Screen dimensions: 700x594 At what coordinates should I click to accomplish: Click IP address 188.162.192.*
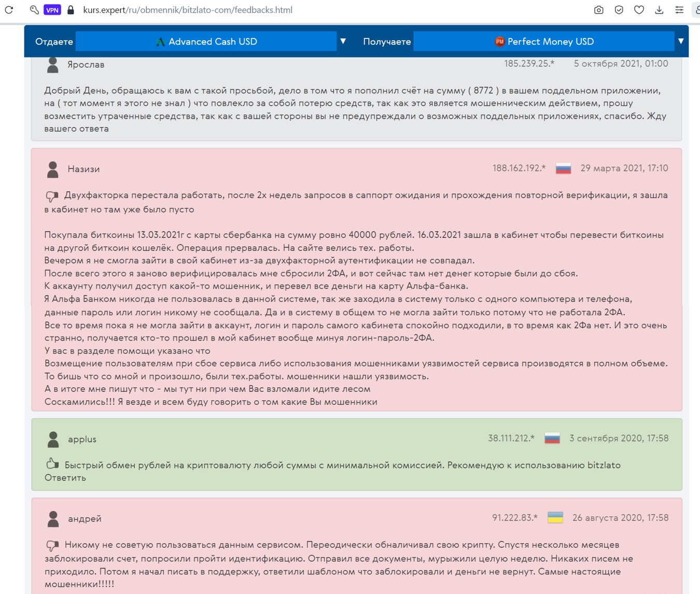[519, 168]
